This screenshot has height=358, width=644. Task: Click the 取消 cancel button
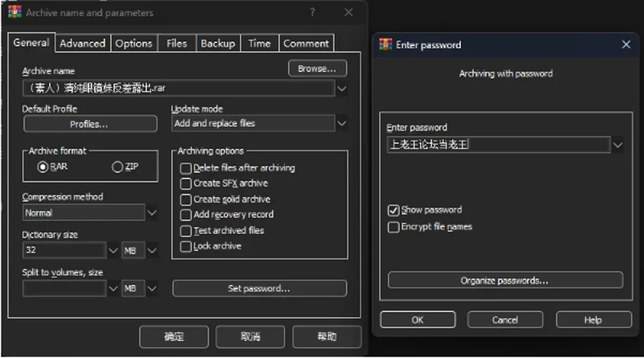250,337
